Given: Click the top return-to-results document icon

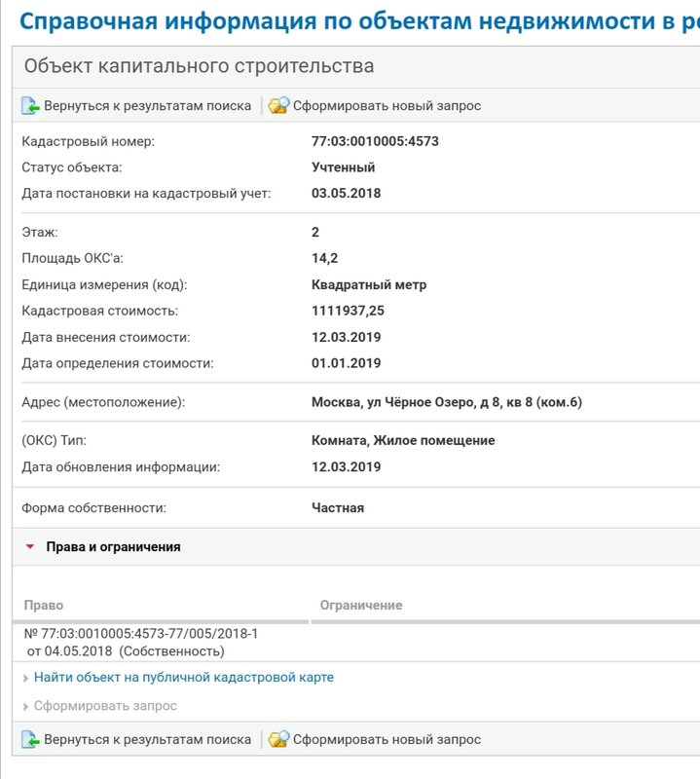Looking at the screenshot, I should (30, 106).
